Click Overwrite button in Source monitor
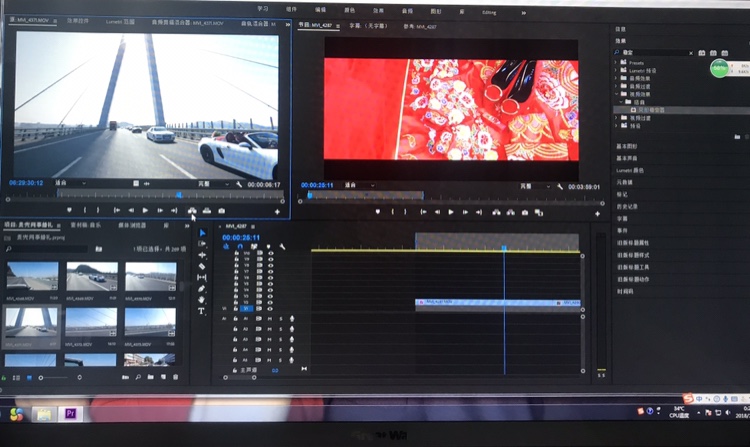The width and height of the screenshot is (750, 447). pos(207,210)
